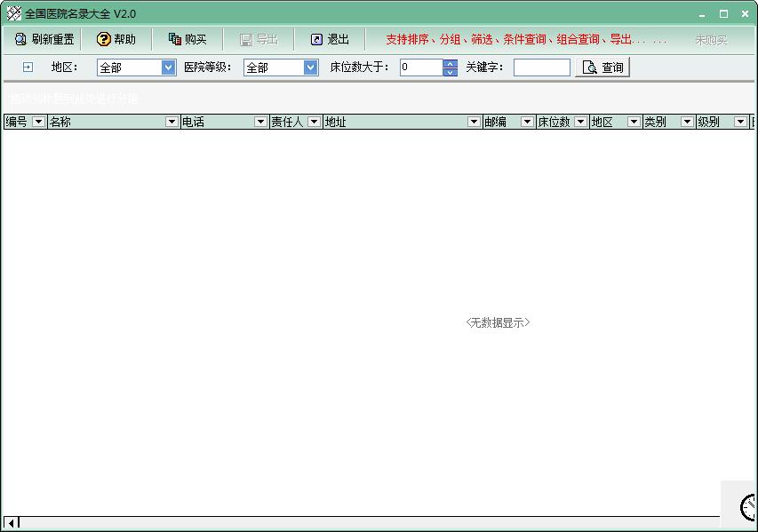Sort by the 编号 column header

coord(17,122)
